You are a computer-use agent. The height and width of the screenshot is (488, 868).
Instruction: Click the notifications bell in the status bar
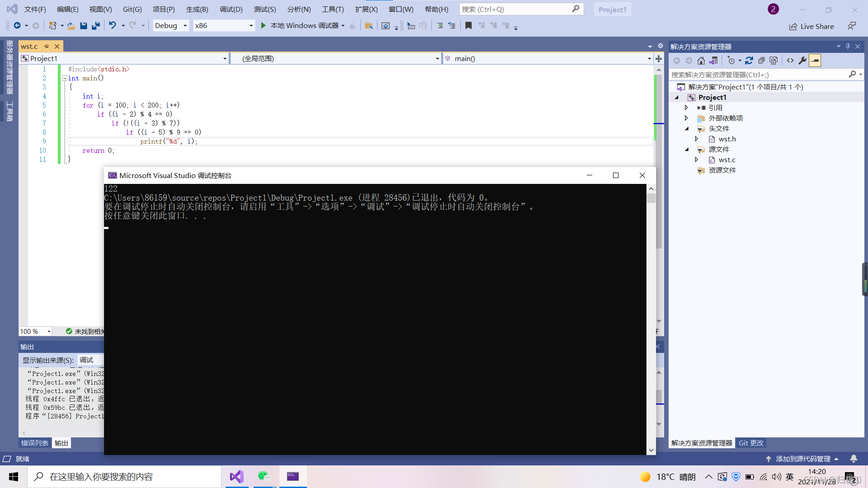854,459
